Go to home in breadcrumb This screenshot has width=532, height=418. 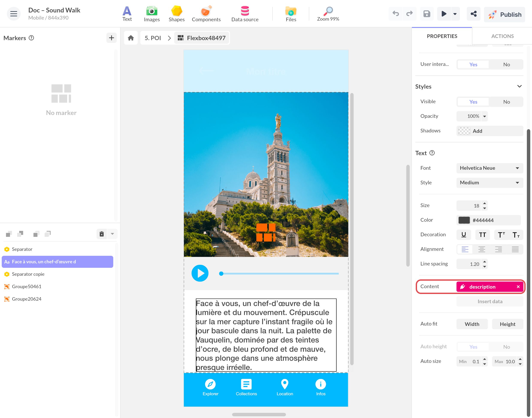(131, 38)
